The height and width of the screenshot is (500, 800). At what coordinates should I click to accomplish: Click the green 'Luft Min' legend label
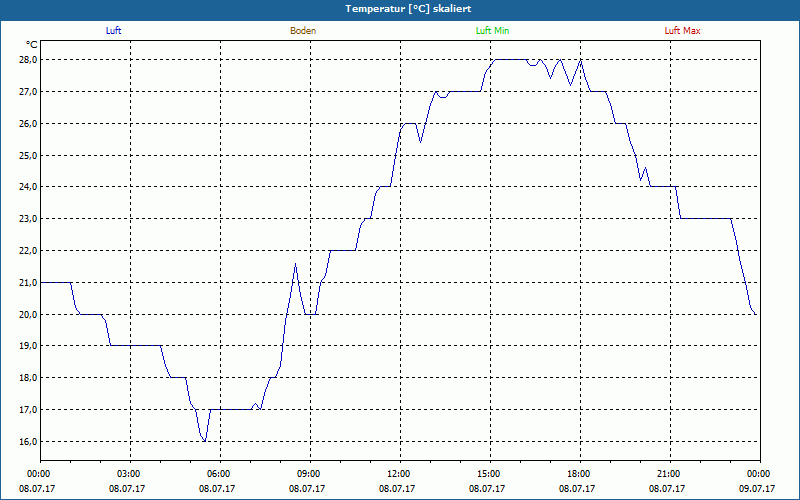point(492,31)
